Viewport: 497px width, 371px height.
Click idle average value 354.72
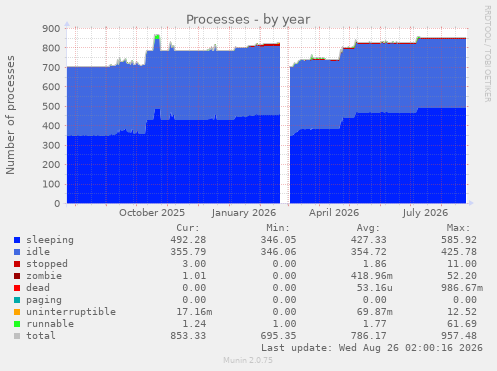[x=368, y=252]
